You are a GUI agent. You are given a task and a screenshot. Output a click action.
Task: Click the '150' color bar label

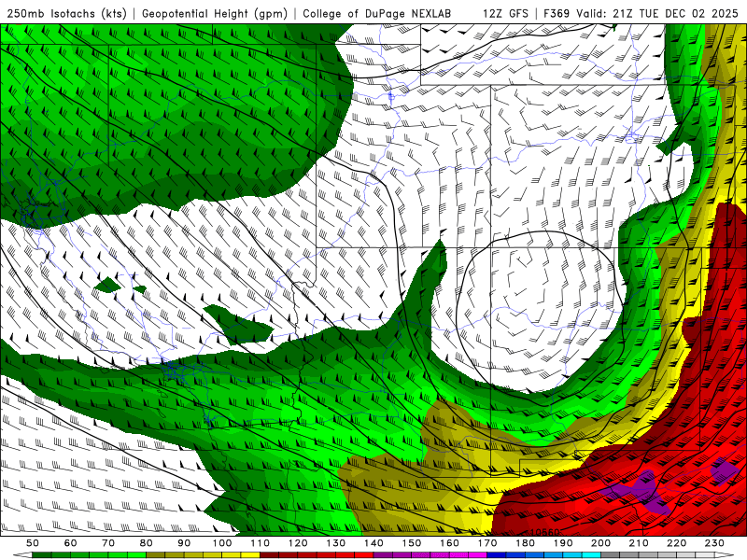412,543
